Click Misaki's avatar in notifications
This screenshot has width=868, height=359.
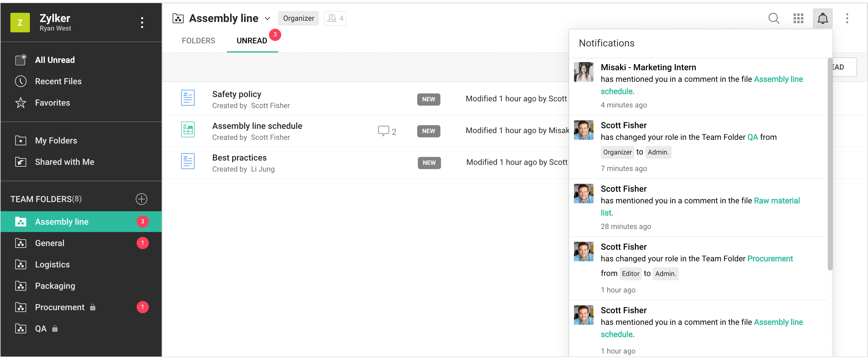coord(584,72)
